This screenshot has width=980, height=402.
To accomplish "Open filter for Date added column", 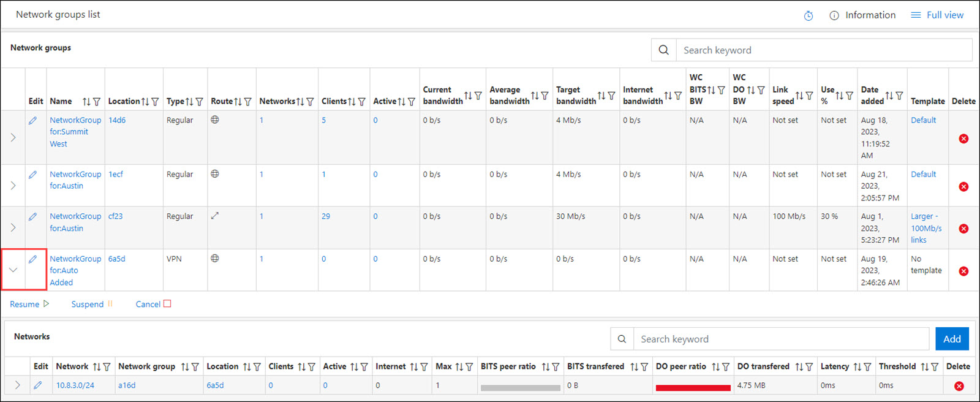I will (x=899, y=96).
